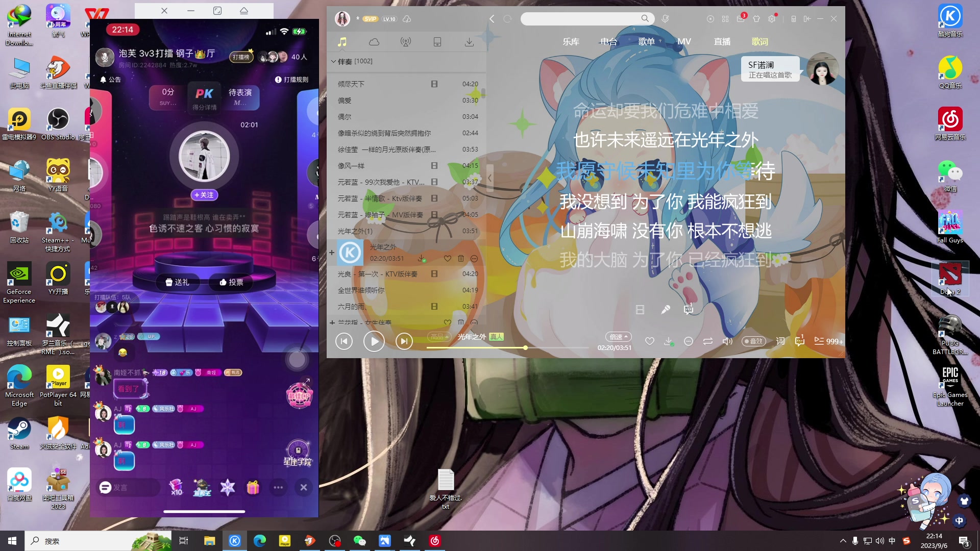Toggle the live room microphone mute icon
The image size is (980, 551).
pos(105,57)
